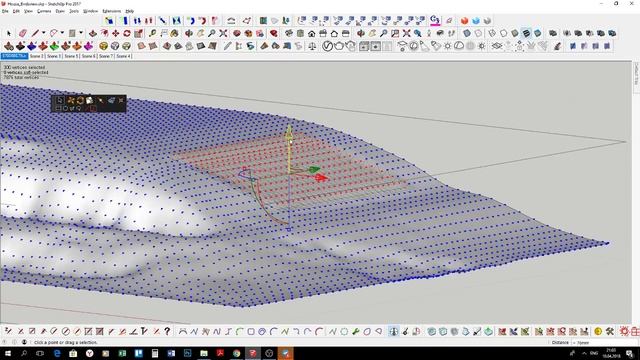
Task: Open the Tools menu
Action: [x=74, y=11]
